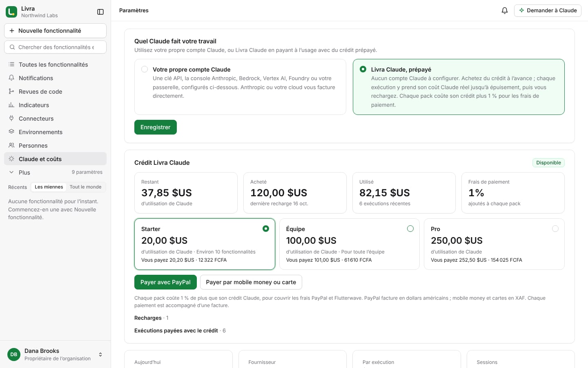Screen dimensions: 588x368
Task: Click the Paramètres page title
Action: click(134, 11)
